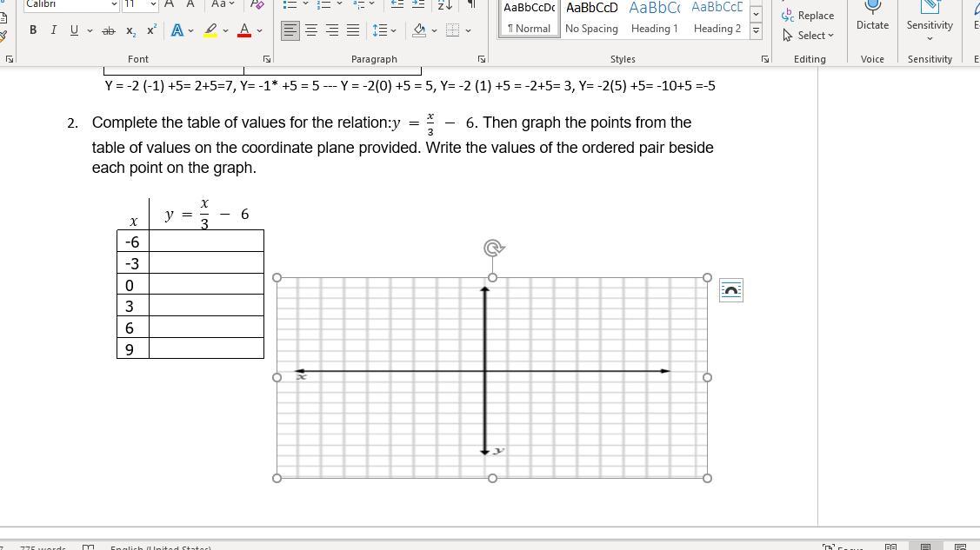Toggle Superscript formatting
The image size is (980, 550).
pos(151,30)
